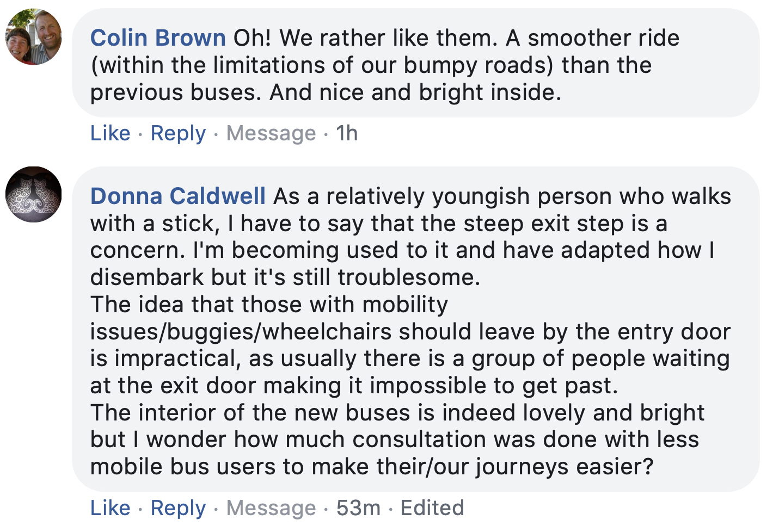Click Donna's paragraph about the steep exit step

coord(411,237)
